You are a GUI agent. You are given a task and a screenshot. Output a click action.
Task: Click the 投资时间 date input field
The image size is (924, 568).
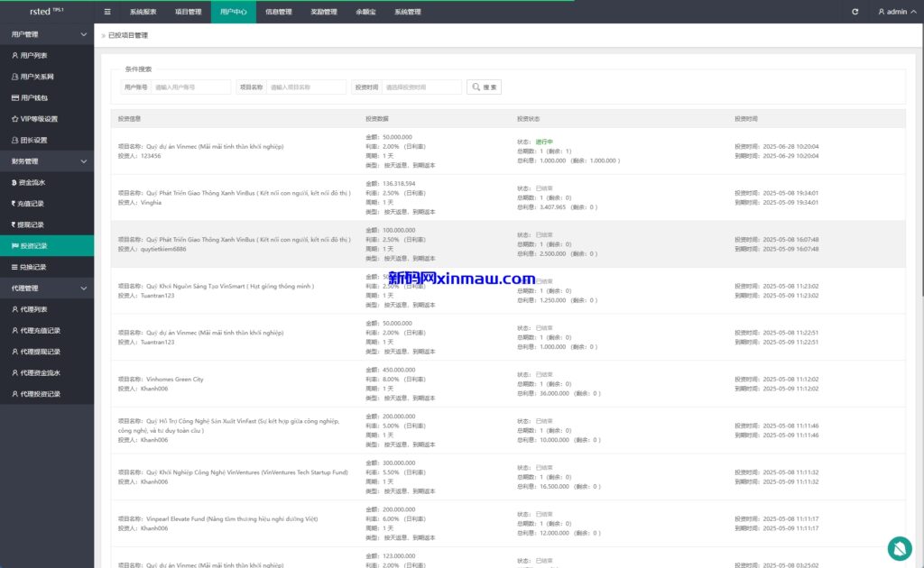pos(421,87)
